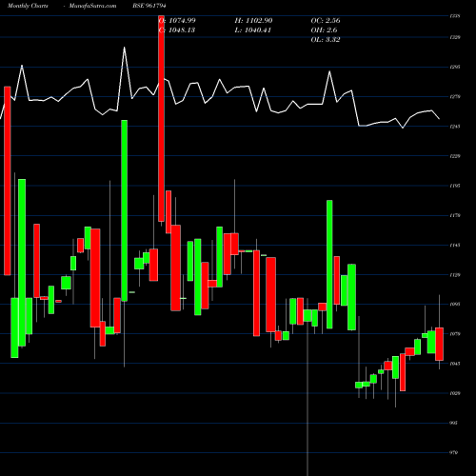Click the "OL: 3.32" reading
The width and height of the screenshot is (476, 476).
[x=326, y=40]
